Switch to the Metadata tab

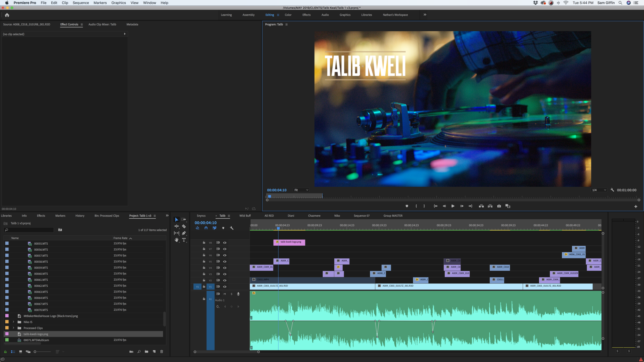132,24
